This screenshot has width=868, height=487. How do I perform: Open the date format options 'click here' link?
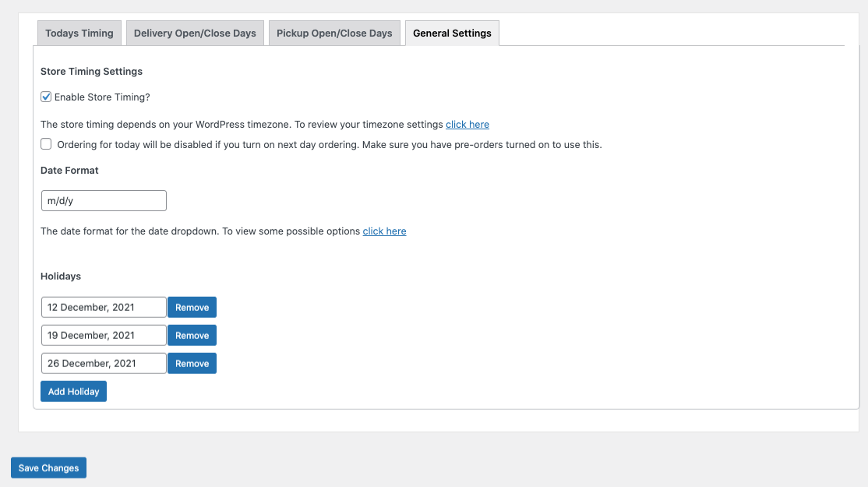384,231
